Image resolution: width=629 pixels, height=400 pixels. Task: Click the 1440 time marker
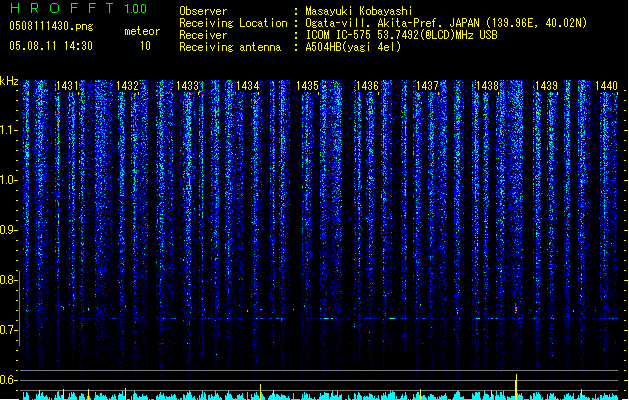pyautogui.click(x=607, y=86)
